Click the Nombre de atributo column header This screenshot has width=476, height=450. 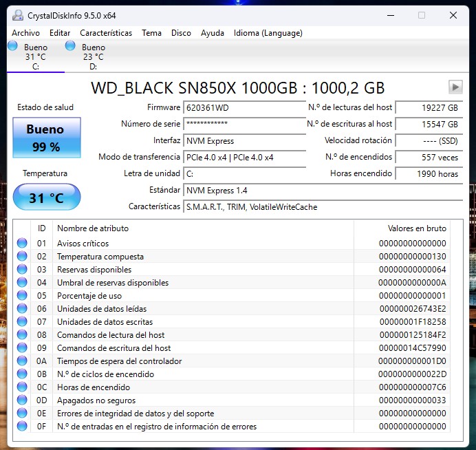tap(203, 228)
